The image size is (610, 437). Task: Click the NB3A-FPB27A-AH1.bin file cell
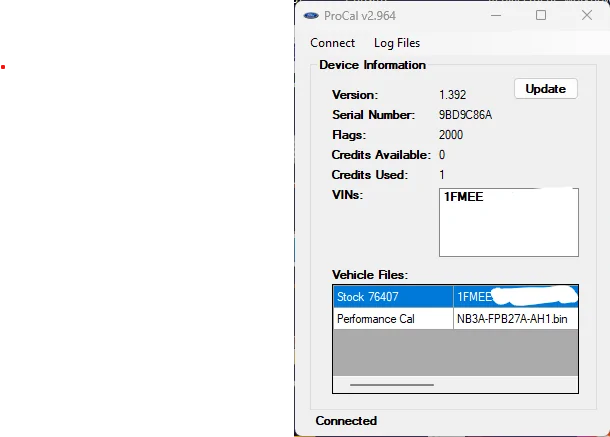click(x=515, y=319)
